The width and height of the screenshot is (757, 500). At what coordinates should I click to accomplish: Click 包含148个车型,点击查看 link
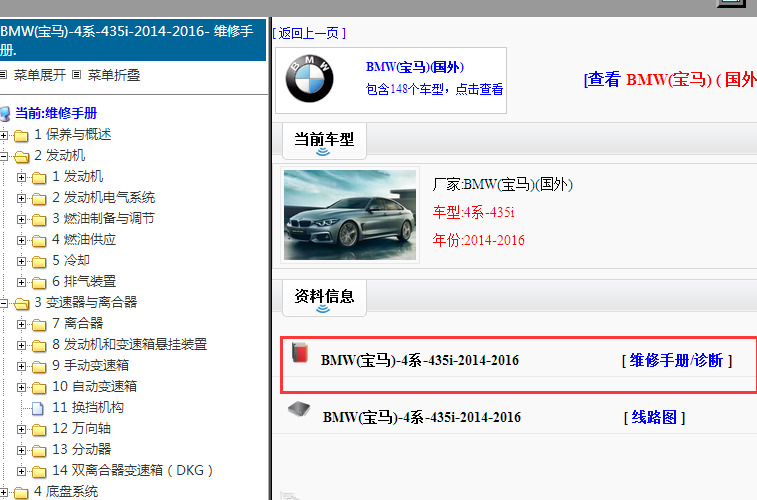point(435,89)
